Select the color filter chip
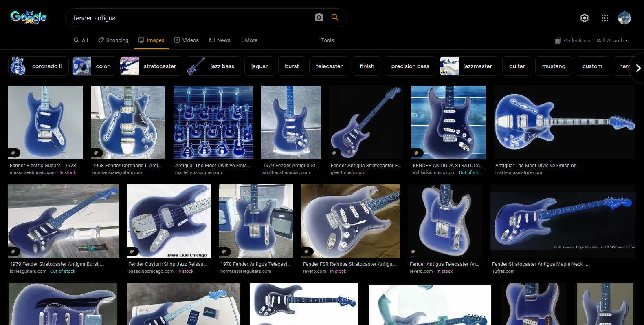 (94, 66)
